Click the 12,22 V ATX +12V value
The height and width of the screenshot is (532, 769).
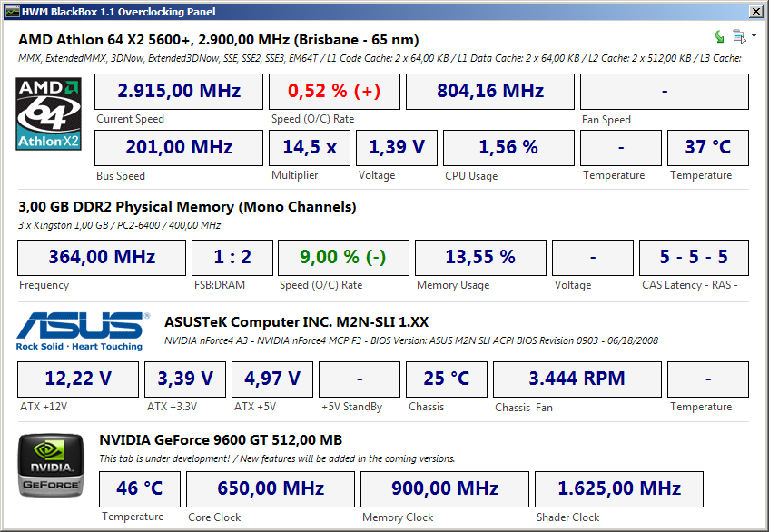78,379
